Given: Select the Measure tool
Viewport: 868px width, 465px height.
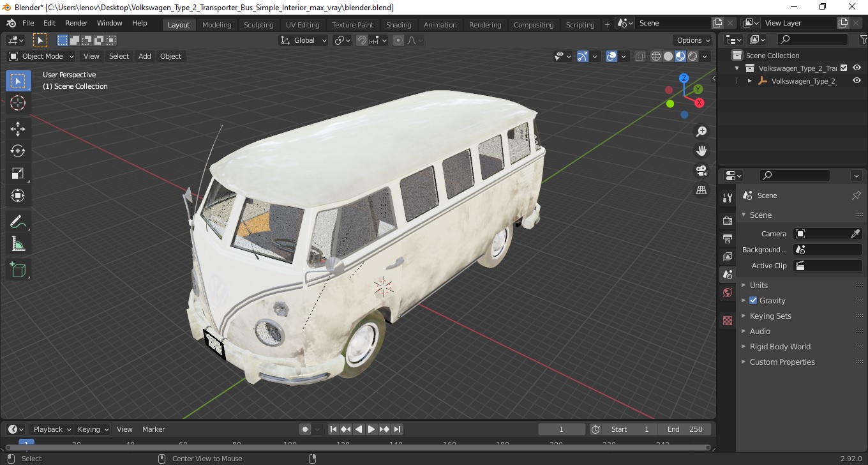Looking at the screenshot, I should pos(18,243).
